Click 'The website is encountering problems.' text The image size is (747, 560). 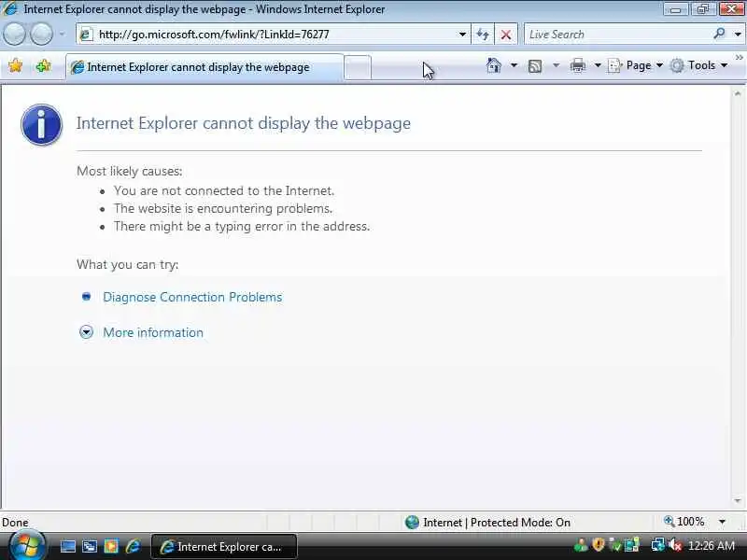point(223,208)
